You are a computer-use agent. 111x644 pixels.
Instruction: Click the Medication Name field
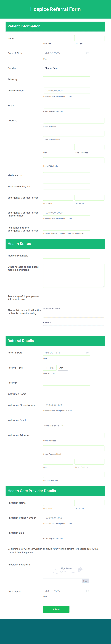pos(74,314)
